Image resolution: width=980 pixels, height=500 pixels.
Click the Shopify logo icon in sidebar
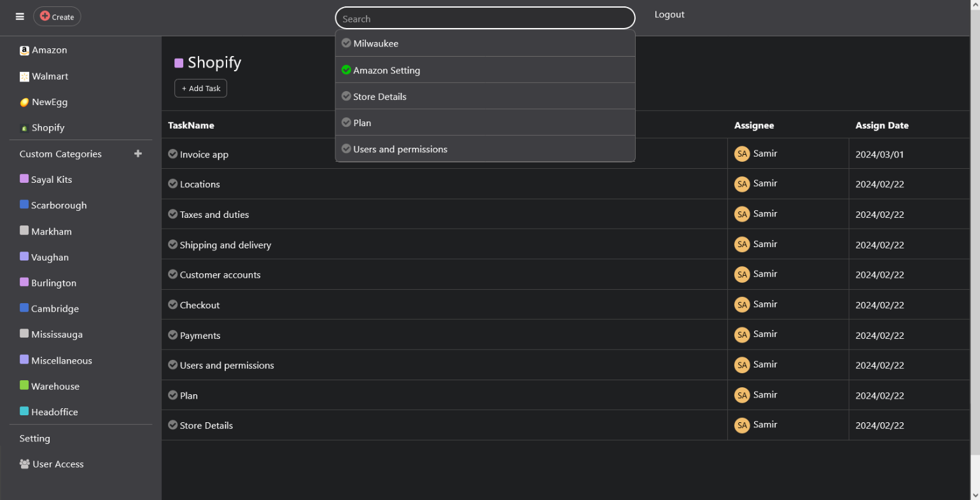pyautogui.click(x=24, y=128)
